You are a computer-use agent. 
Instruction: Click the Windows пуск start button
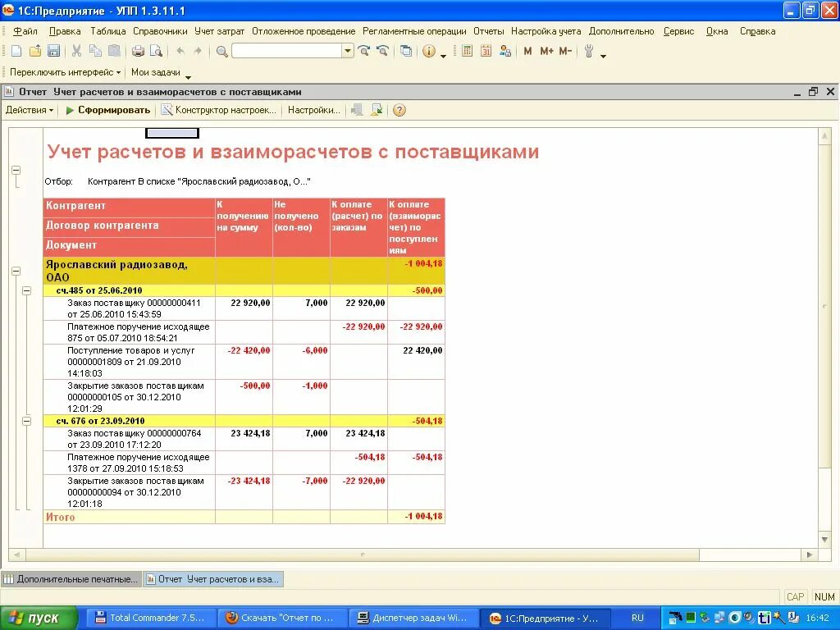pos(39,618)
